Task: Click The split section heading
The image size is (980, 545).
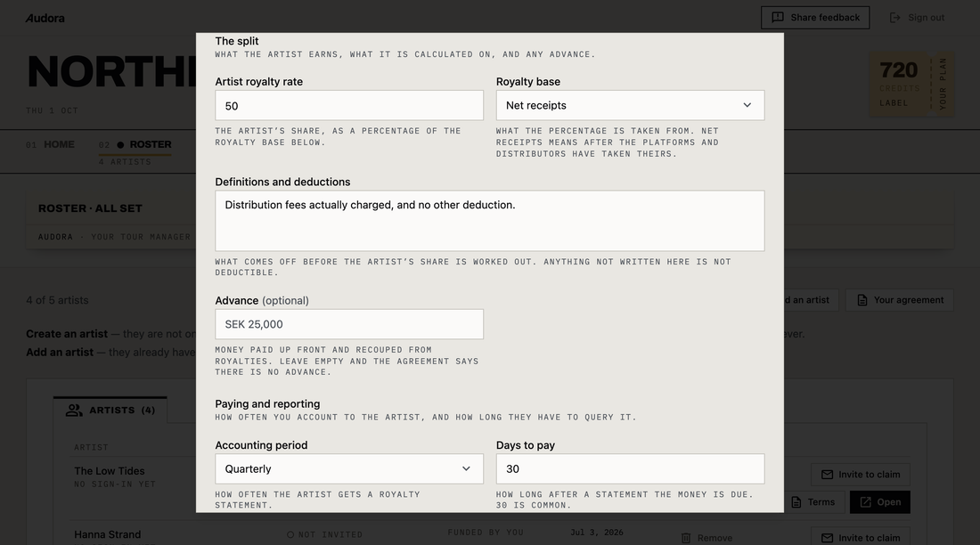Action: pyautogui.click(x=237, y=41)
